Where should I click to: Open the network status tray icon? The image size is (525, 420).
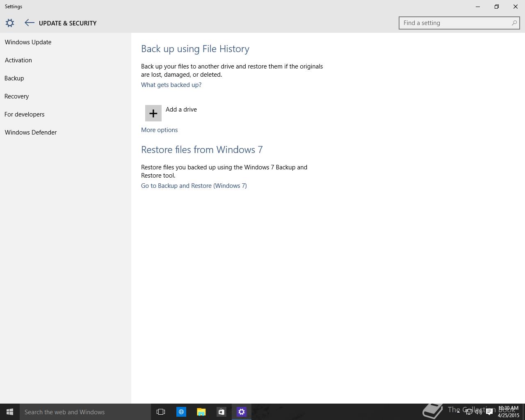click(468, 412)
